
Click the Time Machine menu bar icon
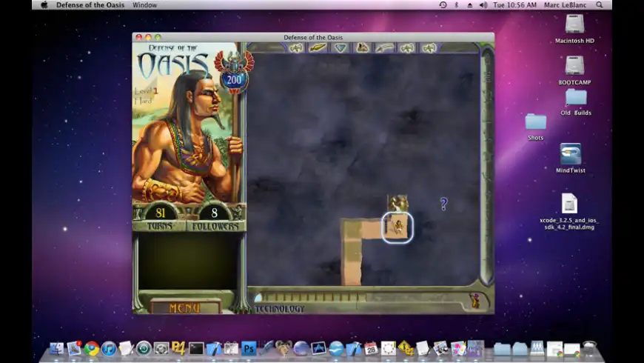[x=443, y=5]
